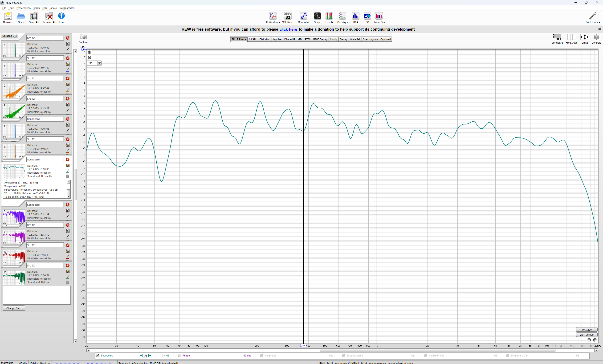Screen dimensions: 603x364
Task: Open the IR Windows settings
Action: (x=273, y=18)
